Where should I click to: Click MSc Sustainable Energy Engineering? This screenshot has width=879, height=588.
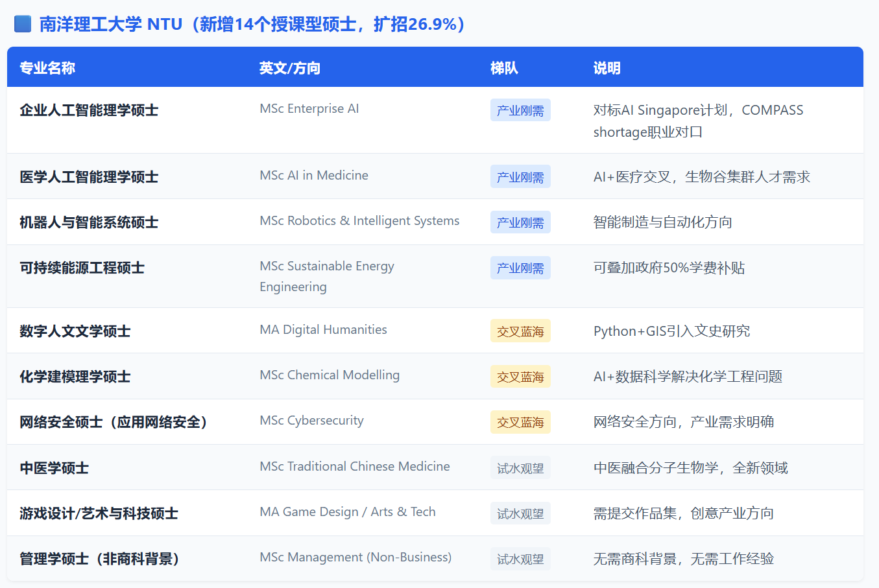[x=327, y=277]
